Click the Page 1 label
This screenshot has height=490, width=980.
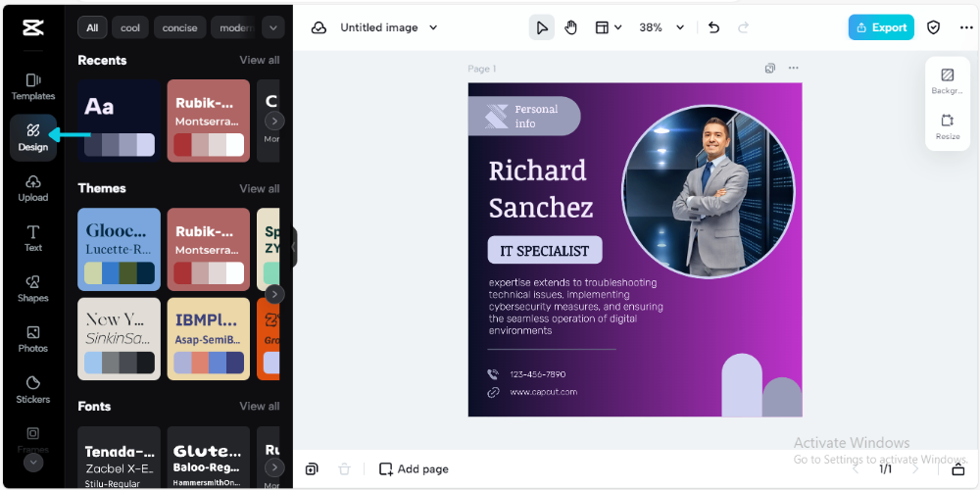[482, 69]
